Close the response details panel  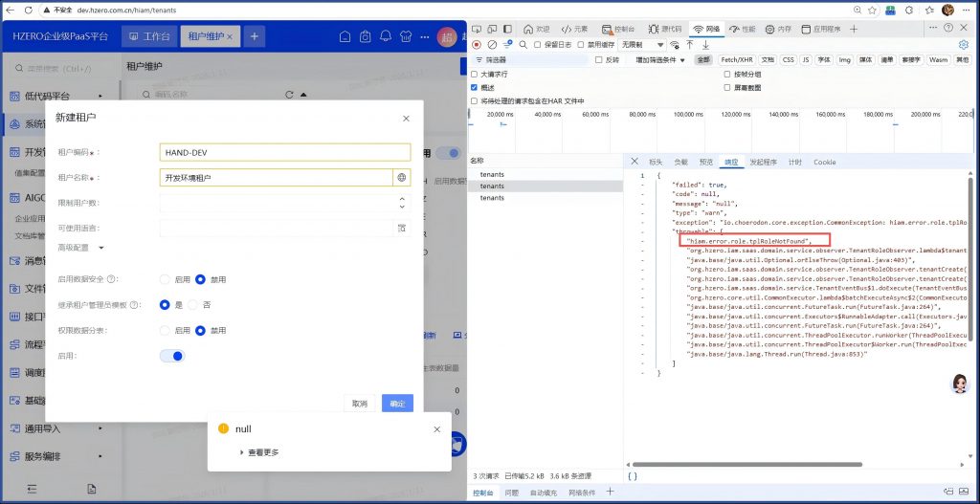tap(635, 162)
